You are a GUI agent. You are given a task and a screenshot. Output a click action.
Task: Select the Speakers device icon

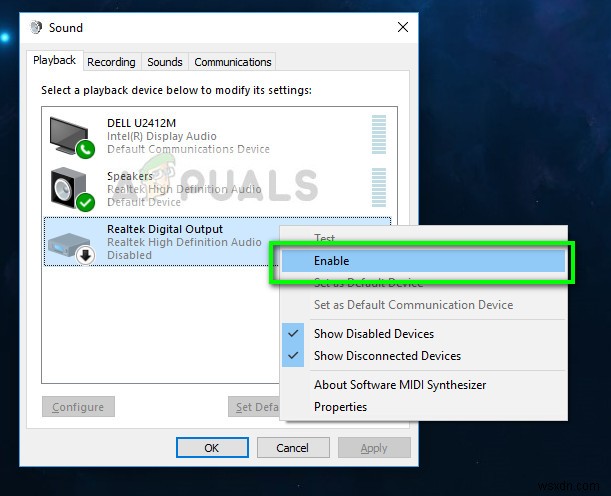tap(68, 188)
